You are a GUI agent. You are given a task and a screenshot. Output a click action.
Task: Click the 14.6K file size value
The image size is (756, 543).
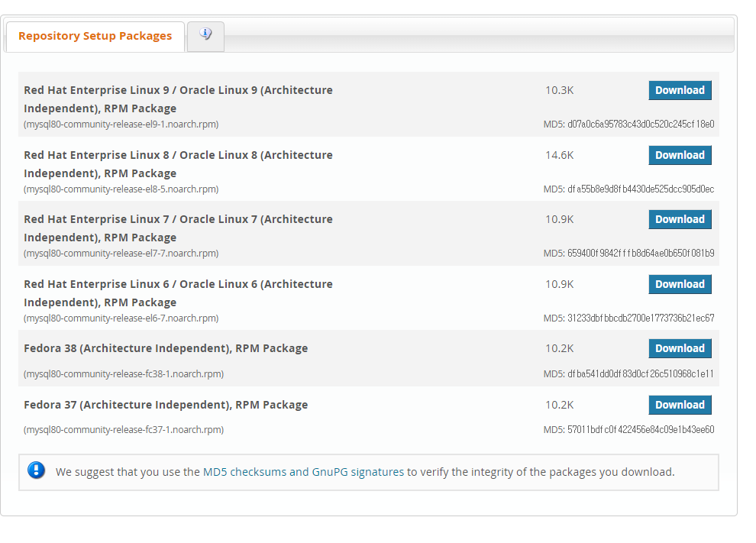pos(559,155)
